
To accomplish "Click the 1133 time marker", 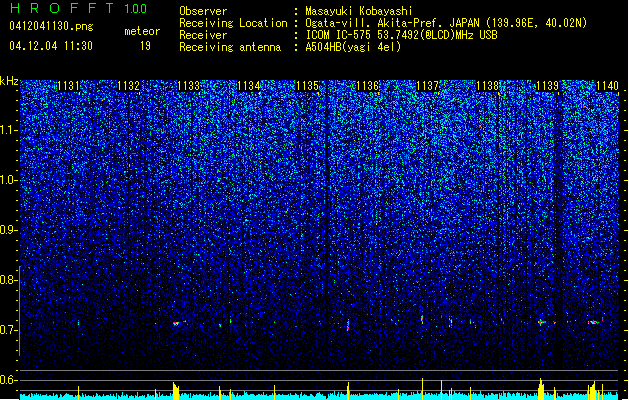I will 188,86.
